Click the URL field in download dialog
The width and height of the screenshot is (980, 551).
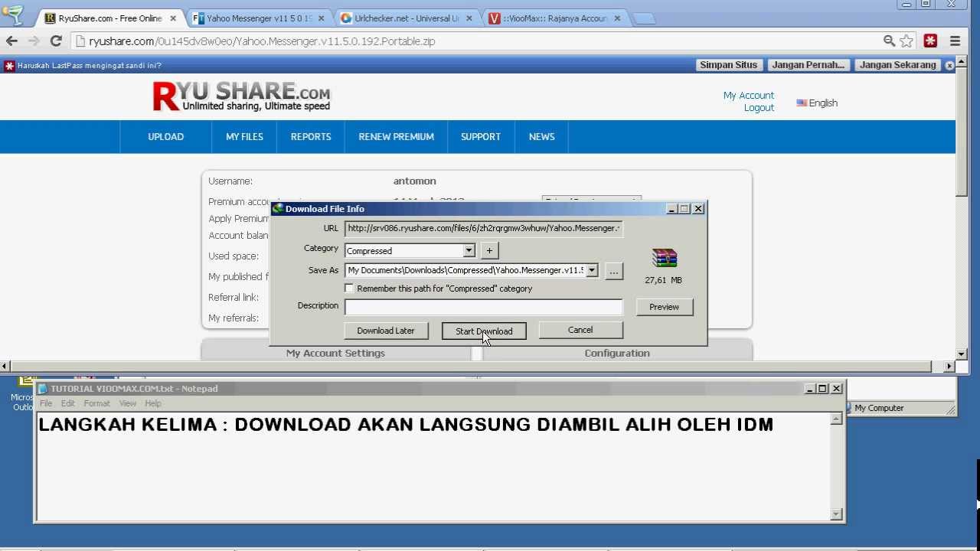(484, 228)
